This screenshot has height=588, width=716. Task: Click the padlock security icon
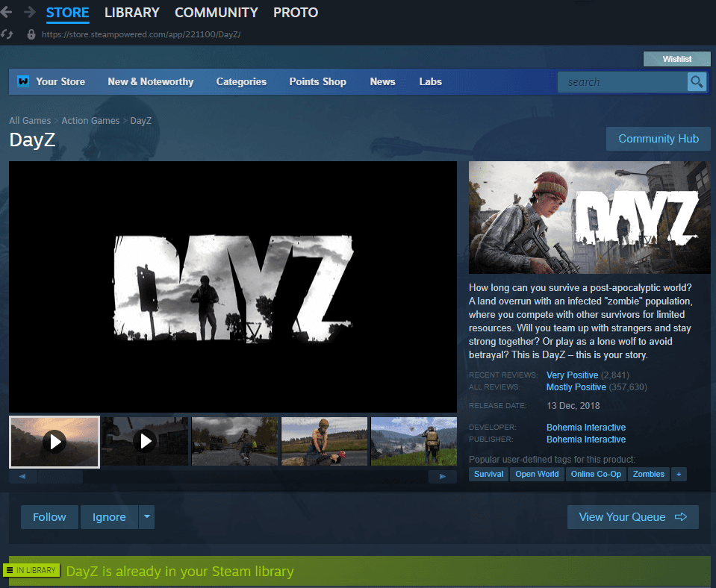(31, 34)
